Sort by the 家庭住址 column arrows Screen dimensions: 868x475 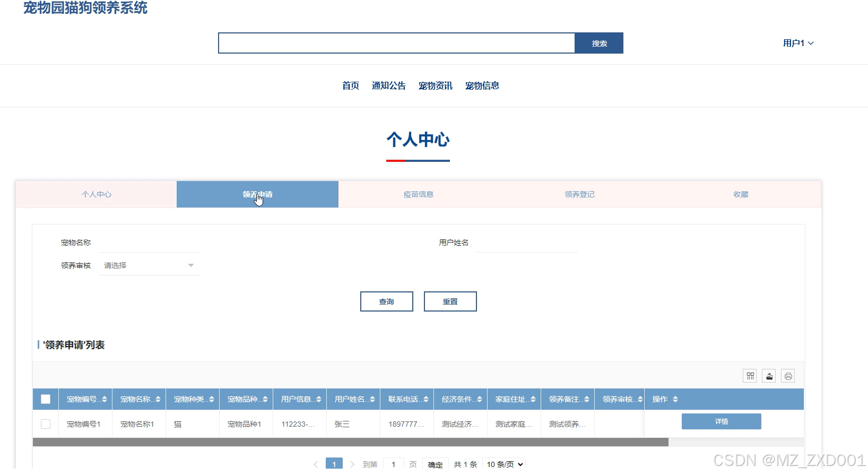[x=533, y=400]
